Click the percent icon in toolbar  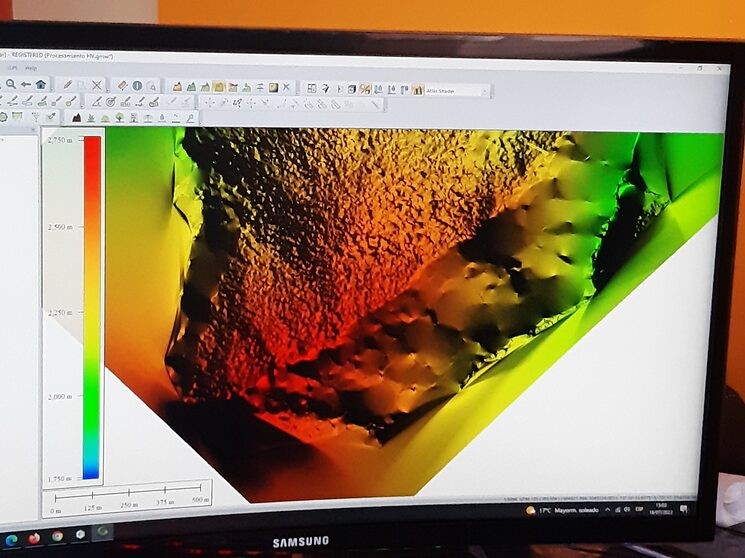pos(365,88)
